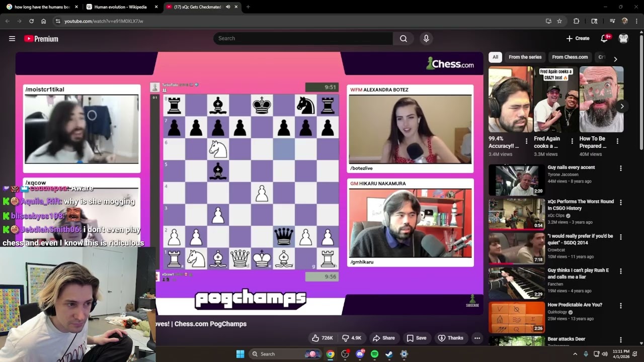Open options for SGDQ 2014 quiet video
Viewport: 644px width, 362px height.
coord(620,237)
